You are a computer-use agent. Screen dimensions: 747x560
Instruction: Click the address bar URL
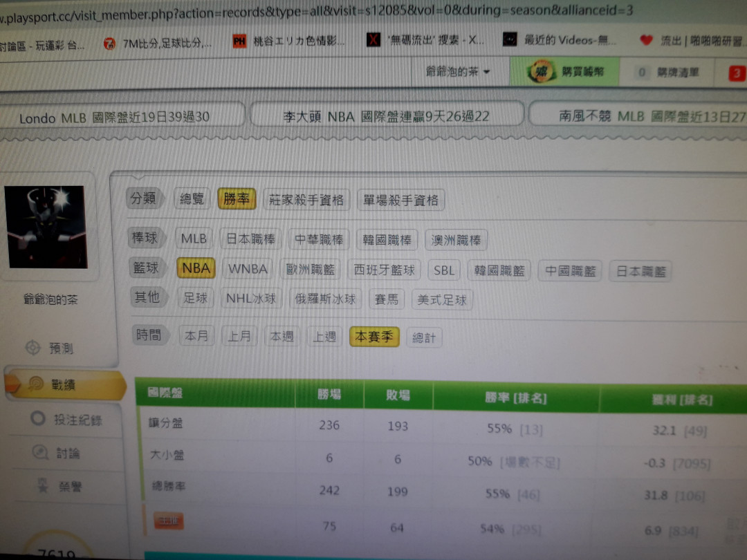[x=316, y=12]
